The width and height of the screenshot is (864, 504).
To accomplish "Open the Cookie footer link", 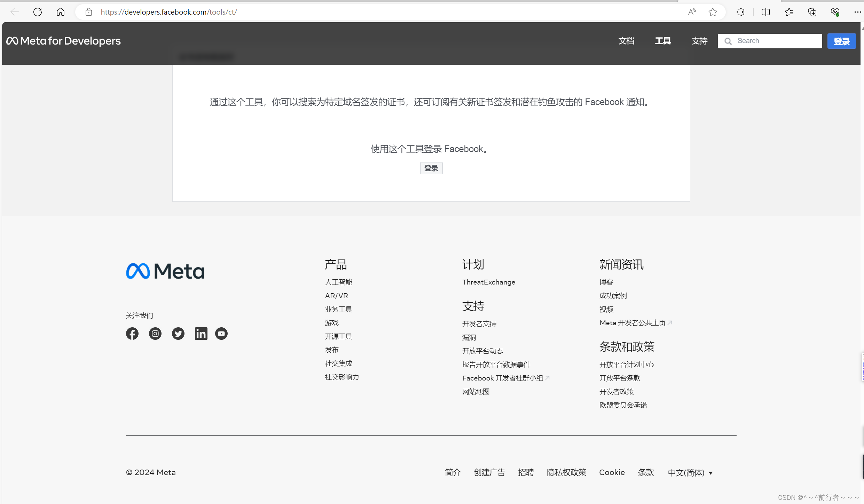I will pyautogui.click(x=612, y=472).
